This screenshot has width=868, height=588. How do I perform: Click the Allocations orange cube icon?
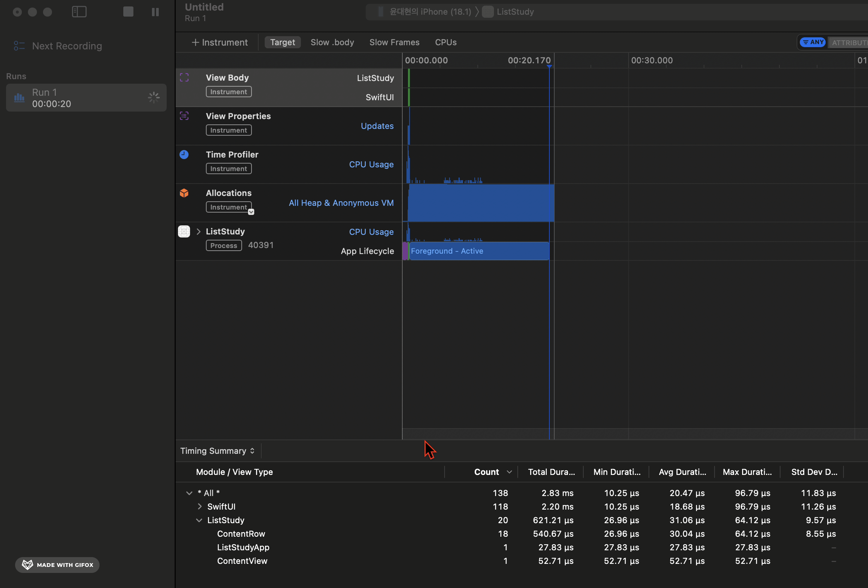[184, 193]
